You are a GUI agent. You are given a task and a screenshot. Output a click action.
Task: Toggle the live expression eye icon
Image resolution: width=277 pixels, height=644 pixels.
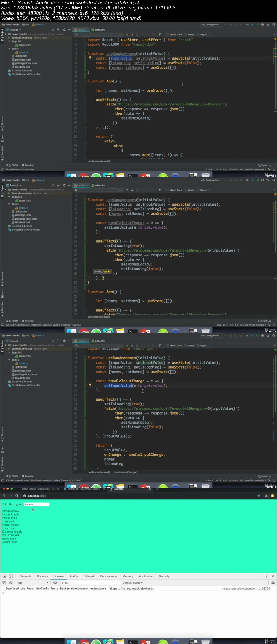55,583
